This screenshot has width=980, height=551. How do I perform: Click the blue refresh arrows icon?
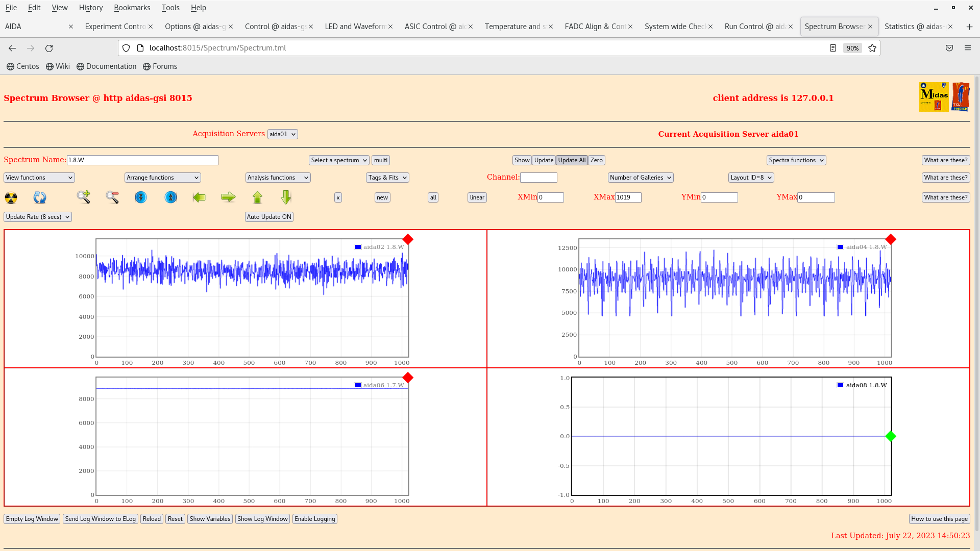click(40, 197)
